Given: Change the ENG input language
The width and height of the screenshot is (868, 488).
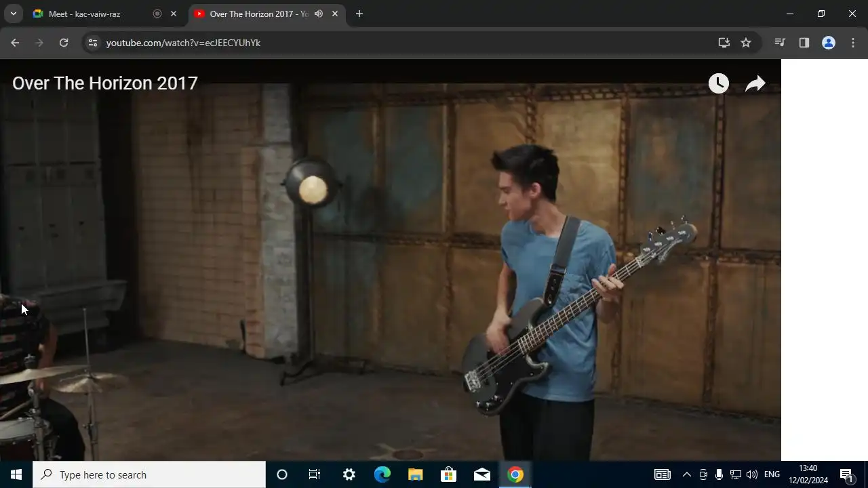Looking at the screenshot, I should pos(772,474).
